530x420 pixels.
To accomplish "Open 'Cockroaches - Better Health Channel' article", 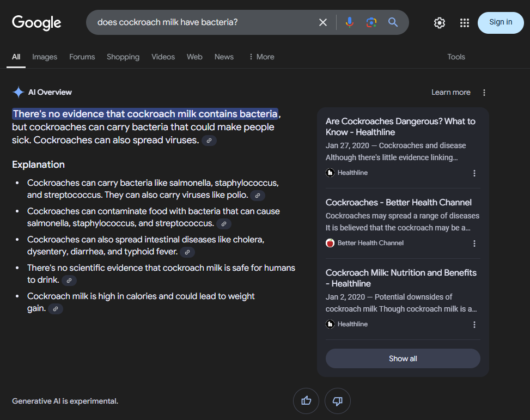I will 398,203.
